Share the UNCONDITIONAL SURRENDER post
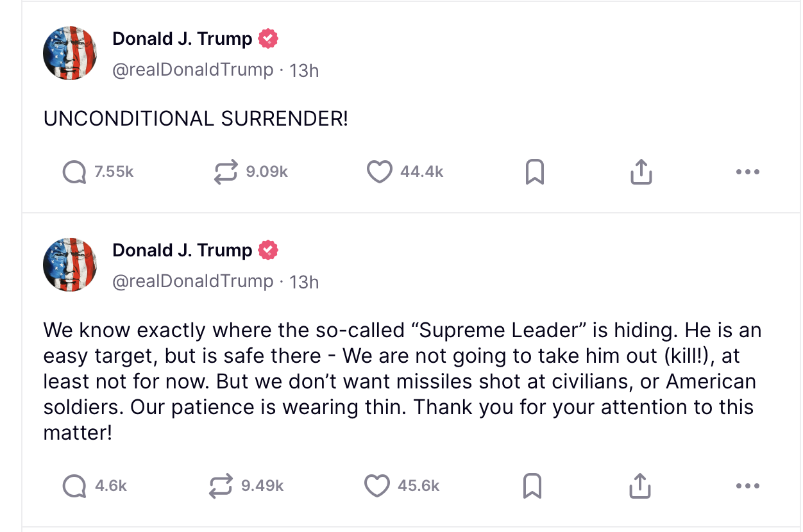The height and width of the screenshot is (532, 803). [641, 172]
